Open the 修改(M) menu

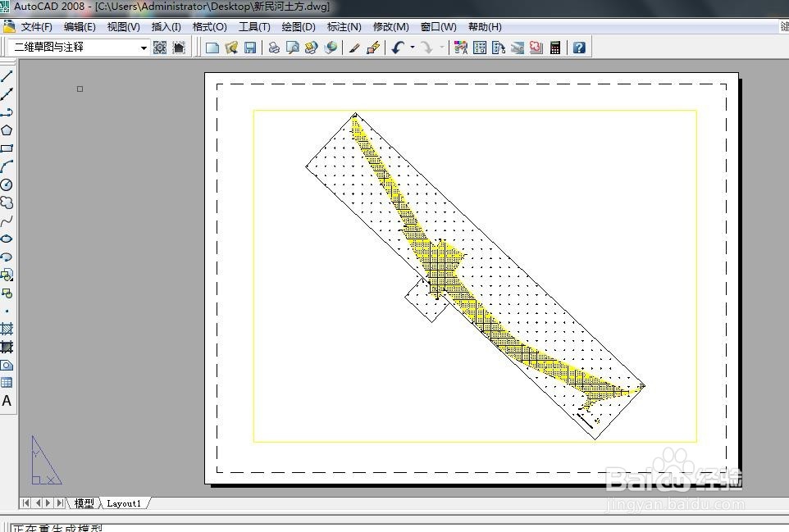coord(390,27)
